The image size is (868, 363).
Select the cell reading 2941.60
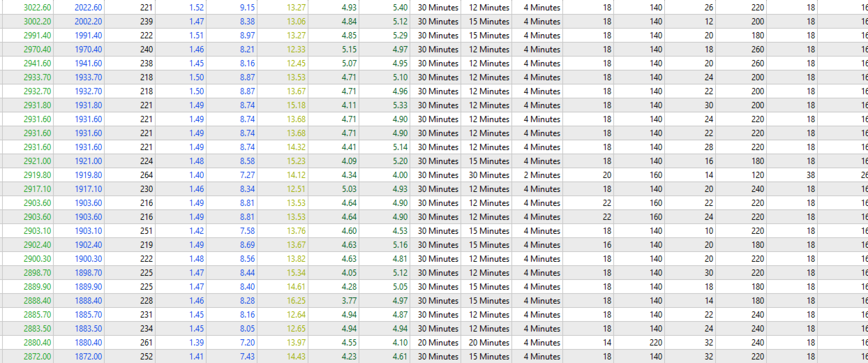(x=37, y=64)
